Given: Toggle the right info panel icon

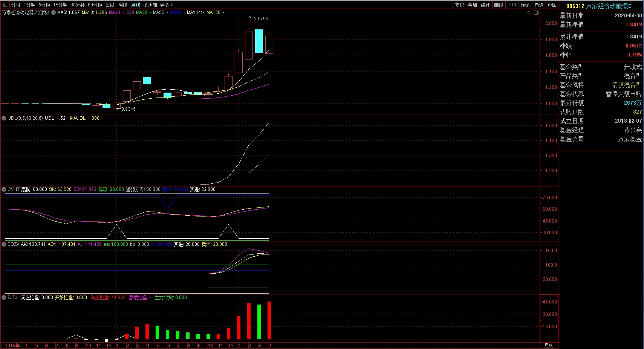Looking at the screenshot, I should click(536, 12).
